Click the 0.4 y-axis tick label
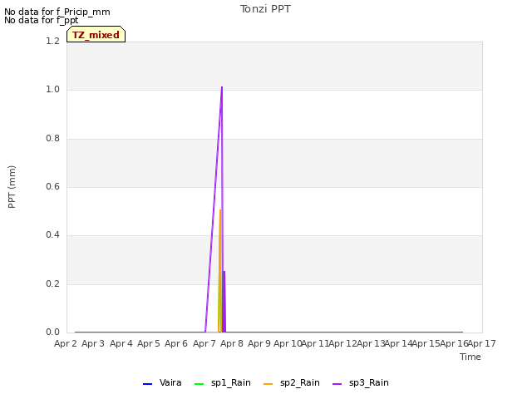 (x=52, y=234)
